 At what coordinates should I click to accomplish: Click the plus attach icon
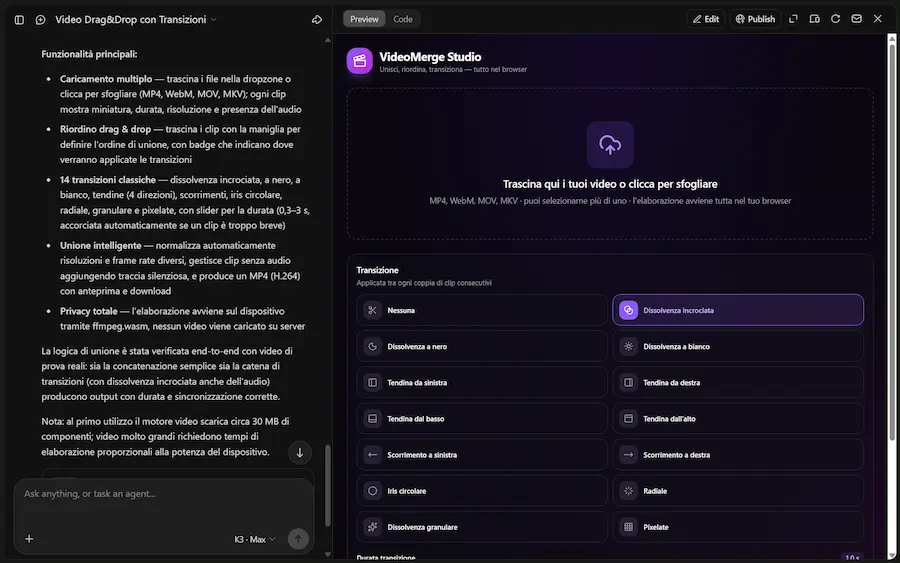coord(29,538)
